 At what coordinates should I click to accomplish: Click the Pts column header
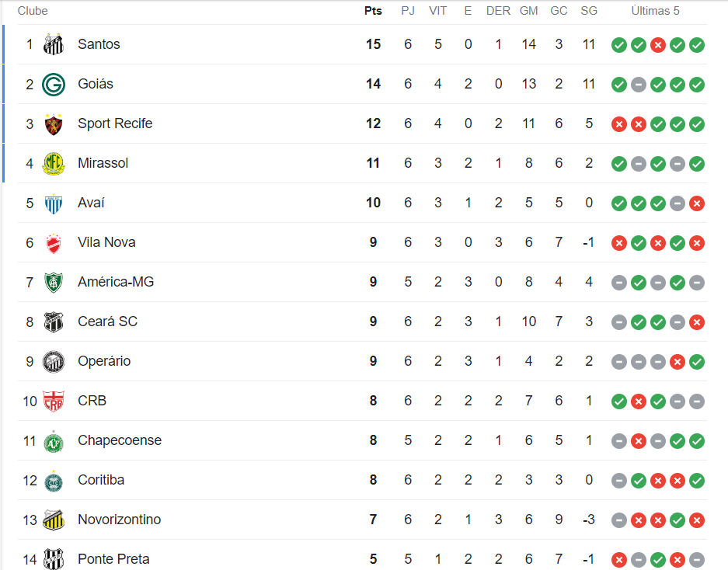(x=373, y=11)
